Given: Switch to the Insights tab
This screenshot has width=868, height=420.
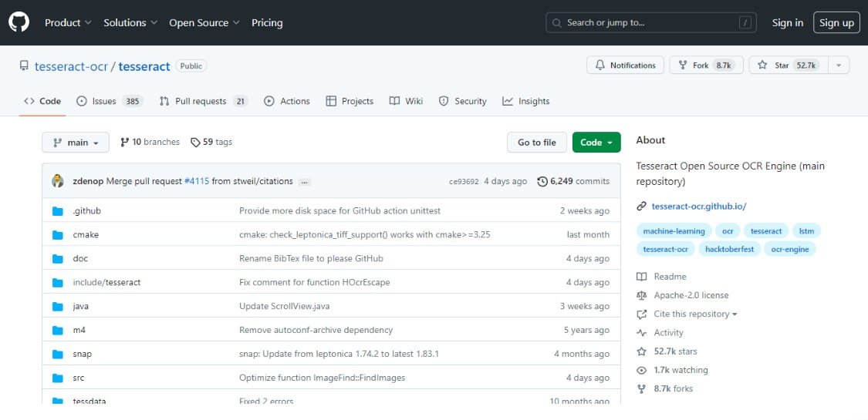Looking at the screenshot, I should coord(526,101).
